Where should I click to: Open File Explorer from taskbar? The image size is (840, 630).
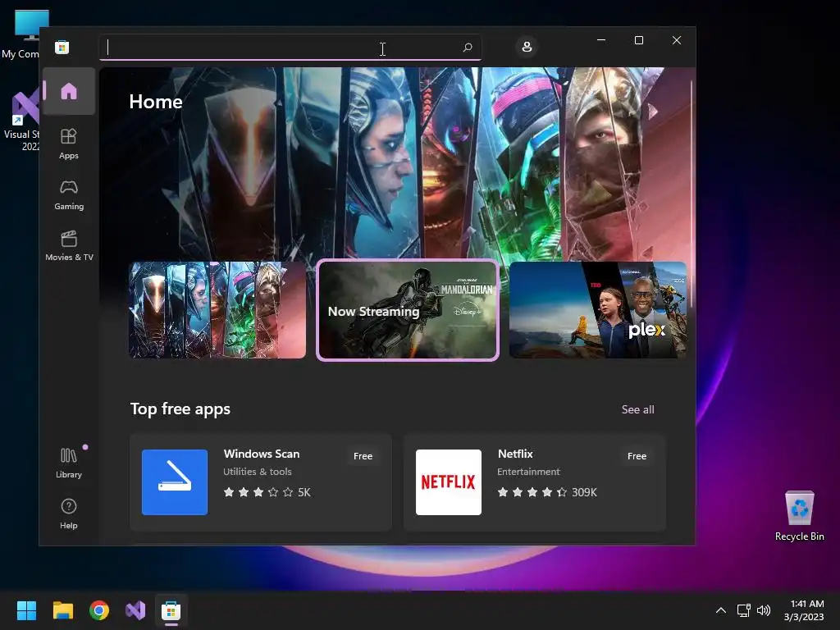62,610
